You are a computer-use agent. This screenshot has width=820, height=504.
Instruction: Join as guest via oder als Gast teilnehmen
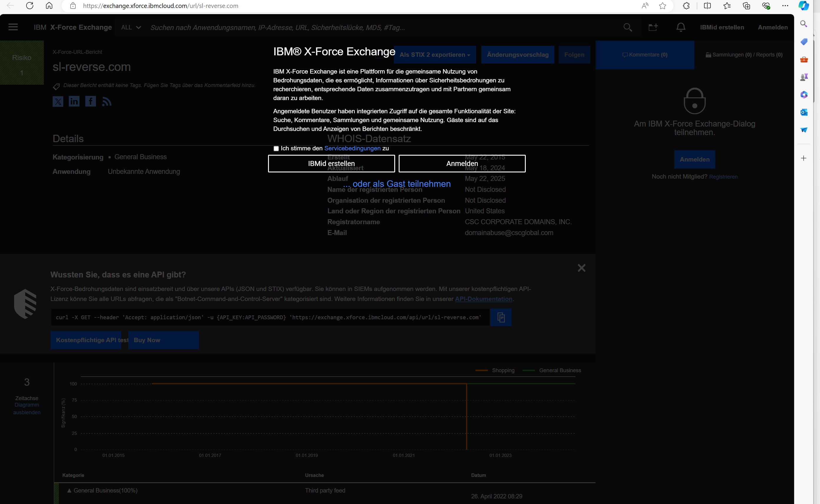click(x=397, y=184)
